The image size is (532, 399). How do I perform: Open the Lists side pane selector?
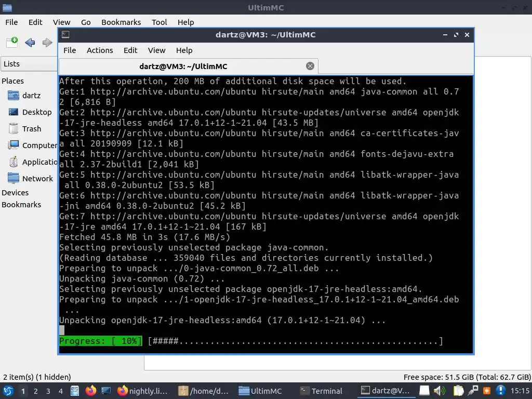[29, 64]
